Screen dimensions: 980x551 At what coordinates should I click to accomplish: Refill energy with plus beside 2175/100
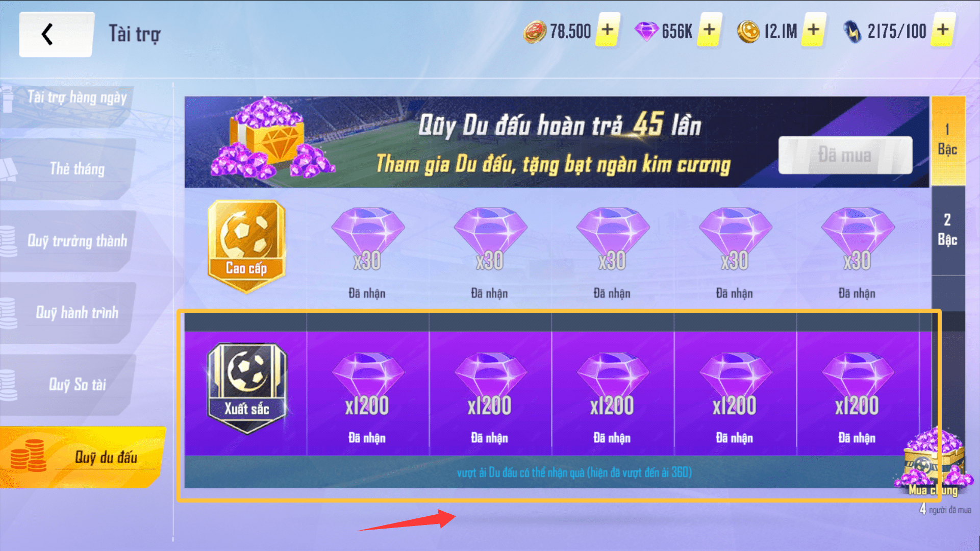click(943, 30)
